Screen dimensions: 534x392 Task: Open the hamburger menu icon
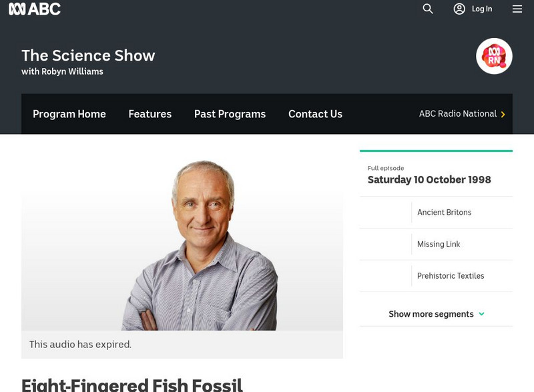pyautogui.click(x=517, y=9)
